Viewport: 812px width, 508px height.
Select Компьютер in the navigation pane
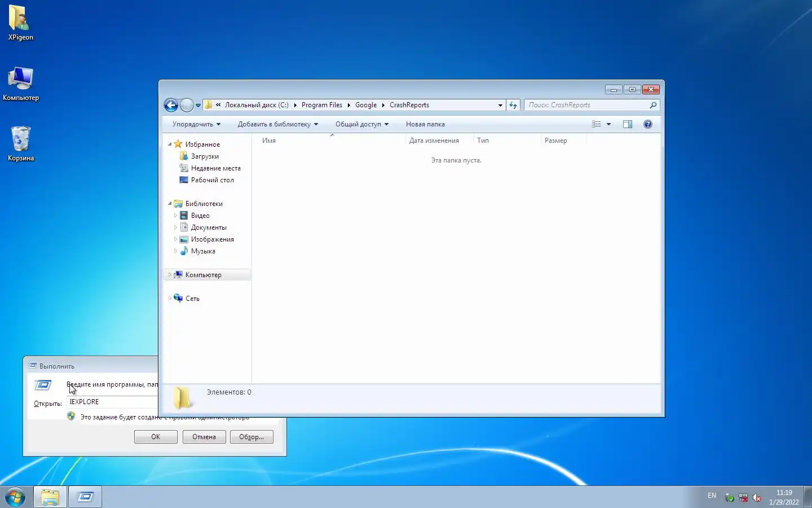[x=203, y=275]
